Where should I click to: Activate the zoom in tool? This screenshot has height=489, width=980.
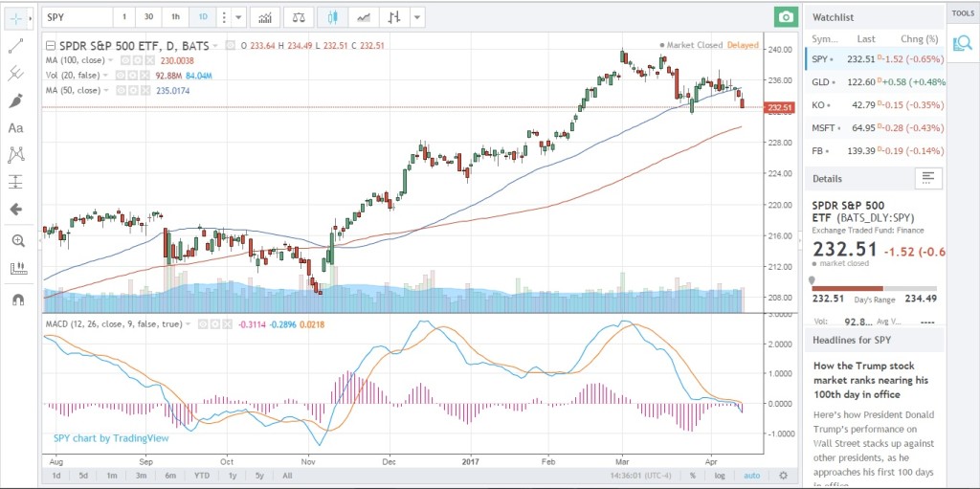pos(16,240)
